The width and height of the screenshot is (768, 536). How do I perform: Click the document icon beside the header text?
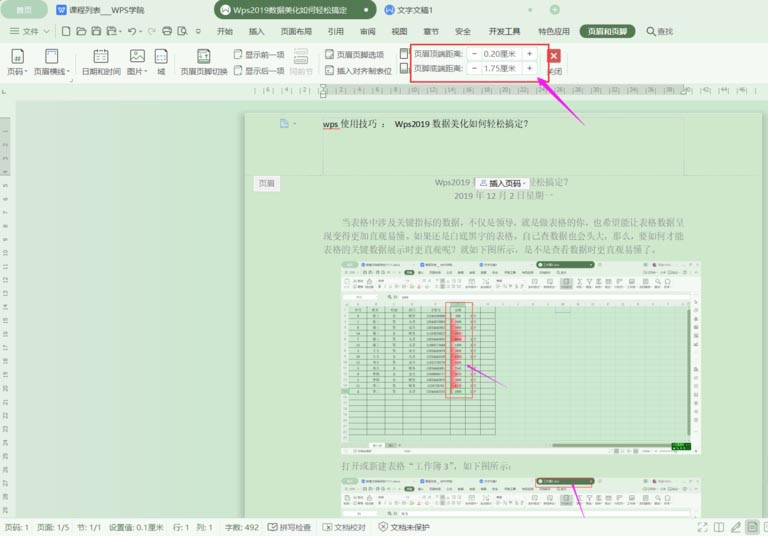tap(284, 123)
